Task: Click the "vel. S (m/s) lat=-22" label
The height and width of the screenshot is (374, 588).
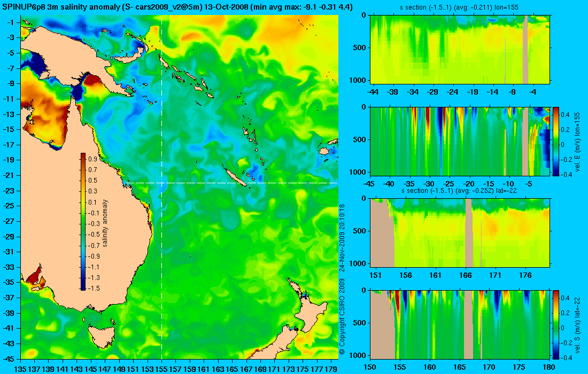Action: pyautogui.click(x=577, y=324)
